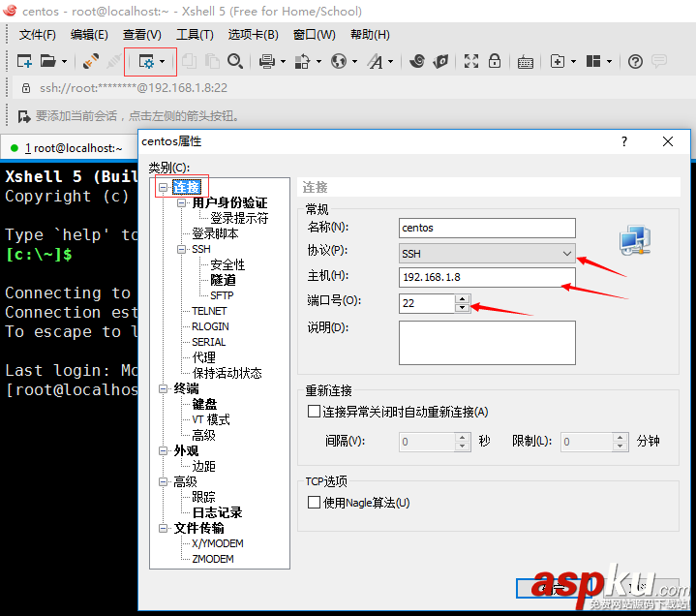Click the tab layout arrangement icon
This screenshot has height=616, width=696.
[x=593, y=61]
